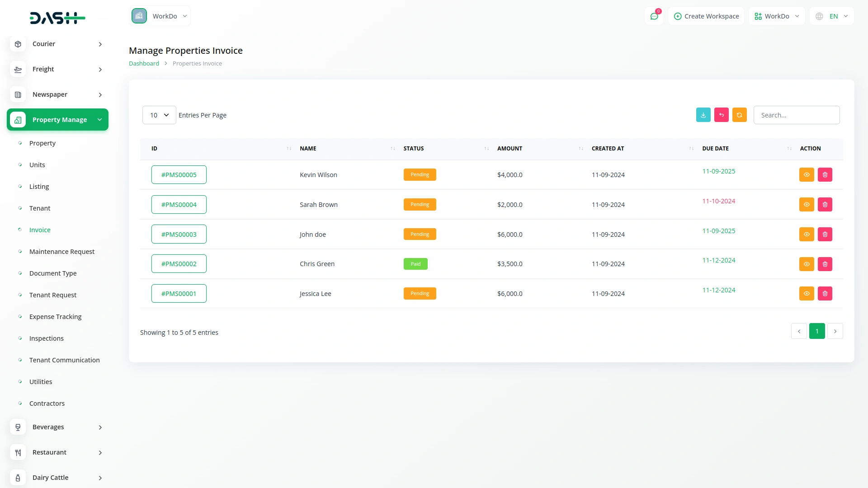Click the pink undo arrow icon
Viewport: 868px width, 488px height.
721,115
